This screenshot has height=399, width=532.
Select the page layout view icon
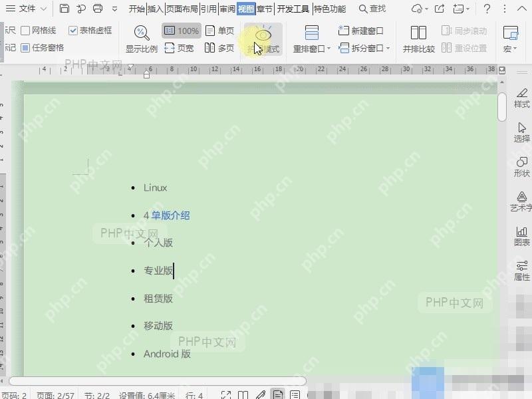(x=278, y=394)
